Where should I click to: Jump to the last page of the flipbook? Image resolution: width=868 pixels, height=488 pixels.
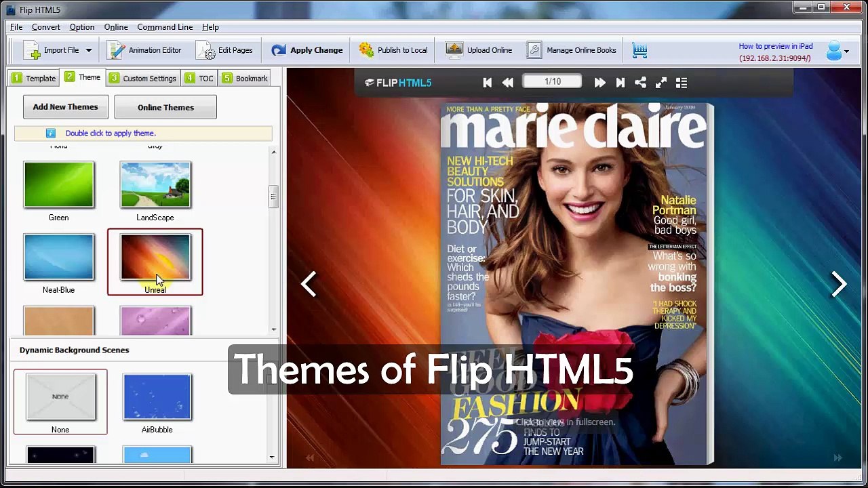click(x=620, y=83)
